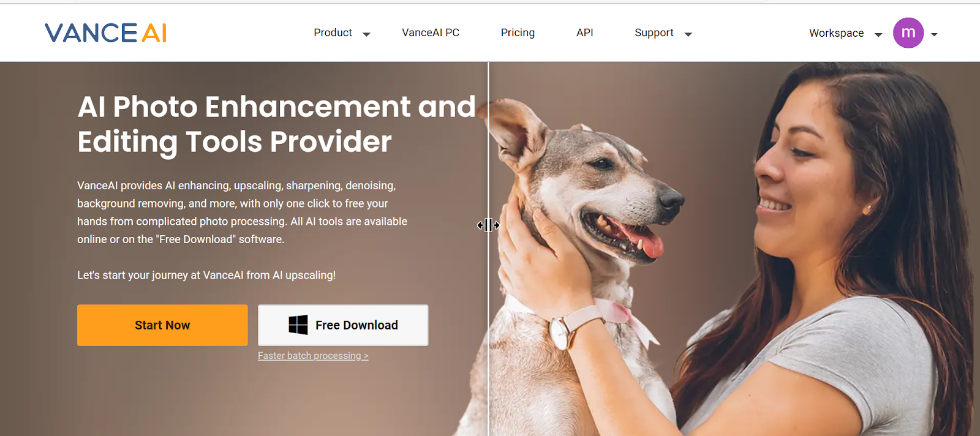Expand the Product dropdown arrow

366,34
